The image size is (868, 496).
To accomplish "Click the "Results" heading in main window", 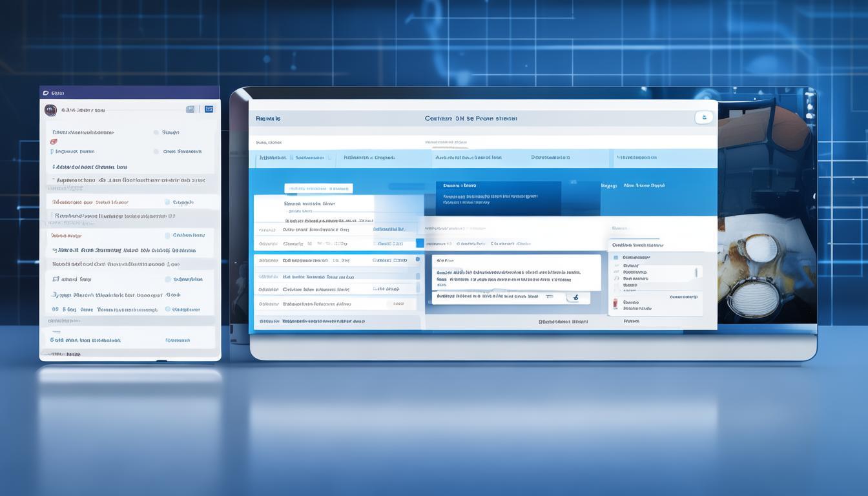I will pyautogui.click(x=268, y=119).
